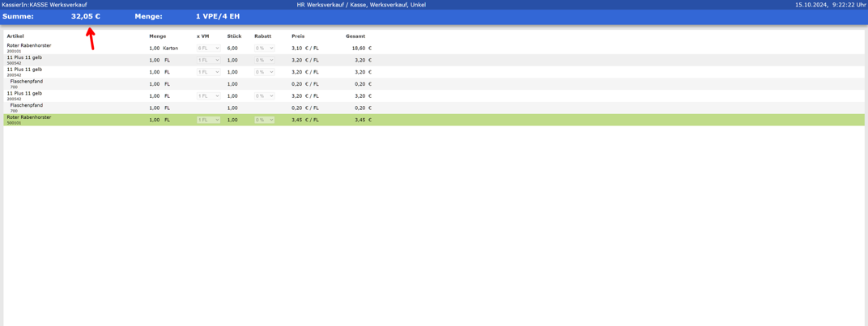Click the KassierIn KASSE Werksverkauf label

pyautogui.click(x=45, y=5)
